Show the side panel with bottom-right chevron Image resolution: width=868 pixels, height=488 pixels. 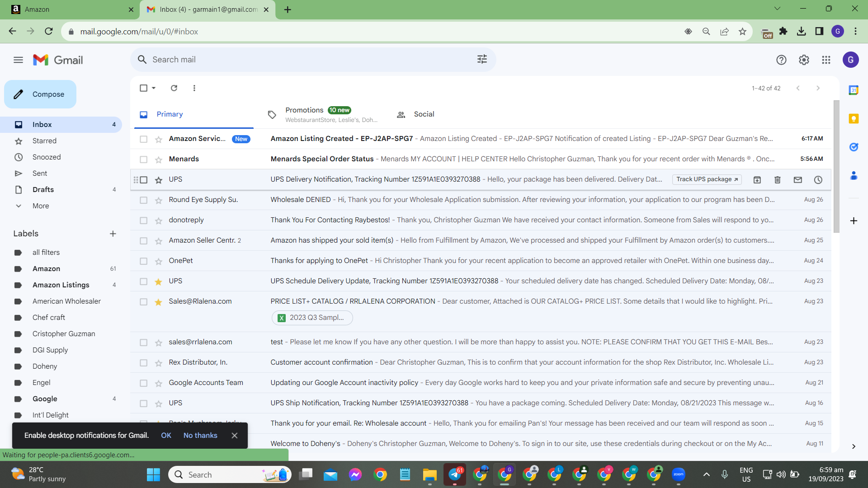(x=854, y=446)
